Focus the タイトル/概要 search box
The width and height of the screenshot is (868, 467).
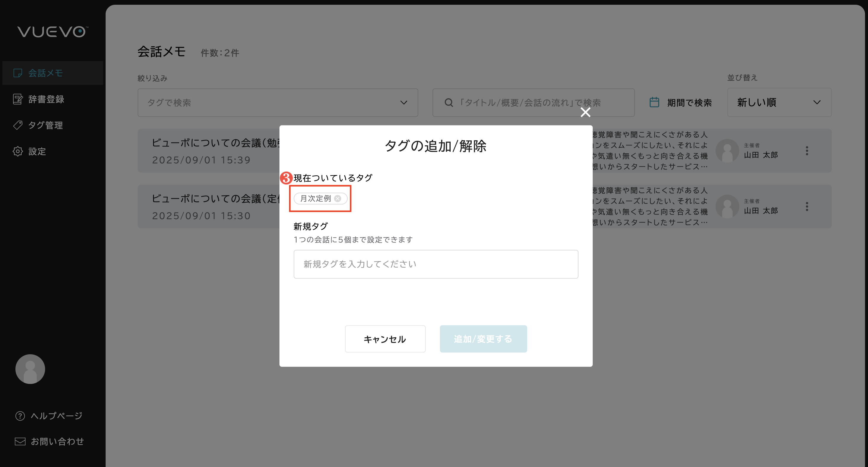point(533,102)
